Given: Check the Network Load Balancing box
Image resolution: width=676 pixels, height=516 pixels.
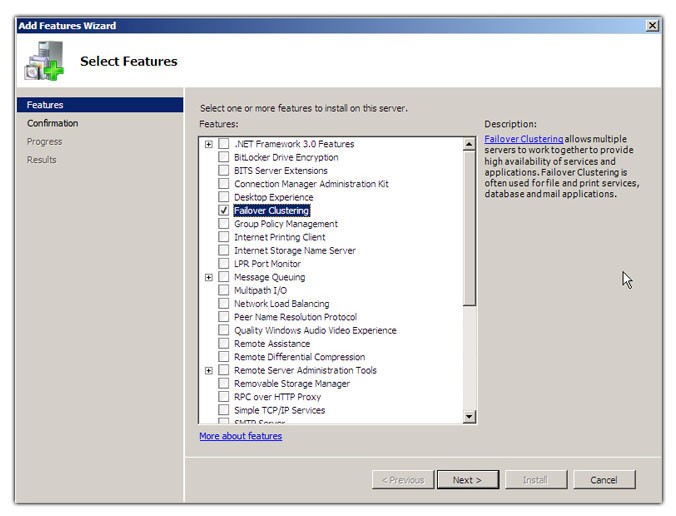Looking at the screenshot, I should (223, 303).
